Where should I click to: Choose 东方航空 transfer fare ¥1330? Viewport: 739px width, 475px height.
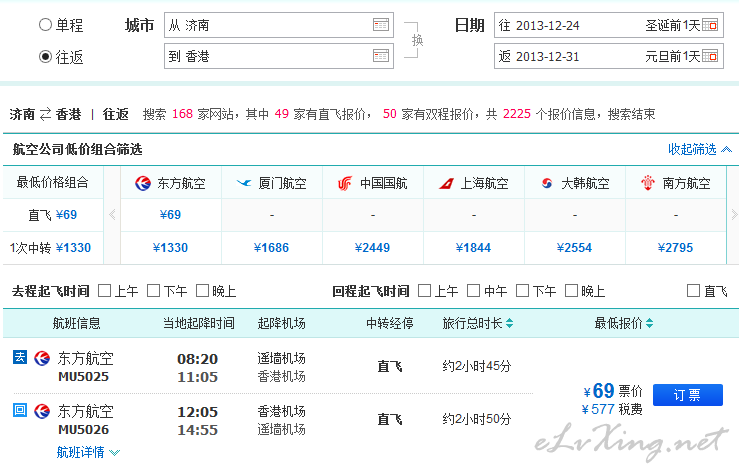[171, 248]
